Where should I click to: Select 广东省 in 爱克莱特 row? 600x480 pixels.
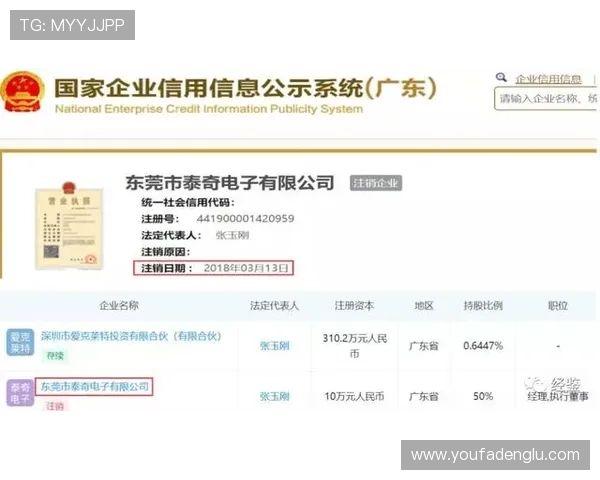(x=424, y=346)
